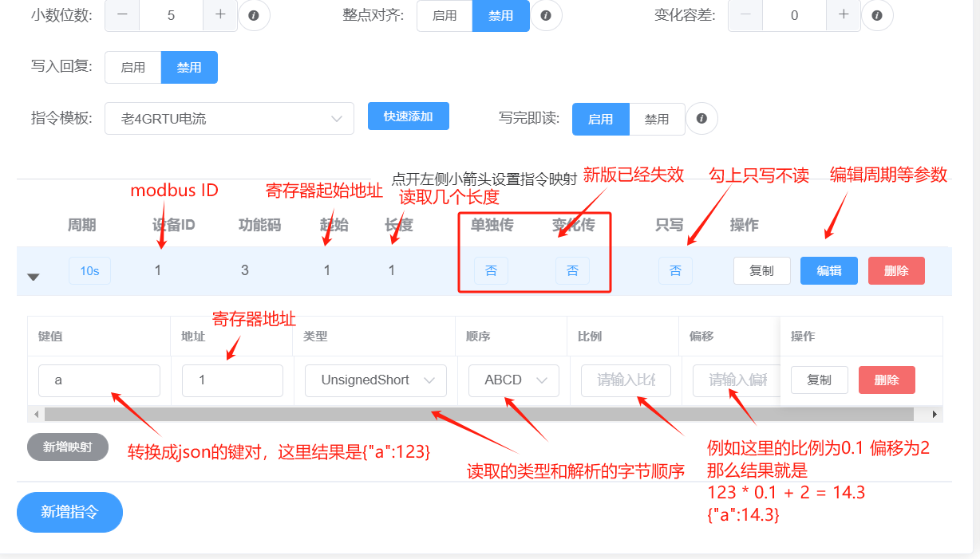Increase 变化容差 using the plus button

point(844,16)
